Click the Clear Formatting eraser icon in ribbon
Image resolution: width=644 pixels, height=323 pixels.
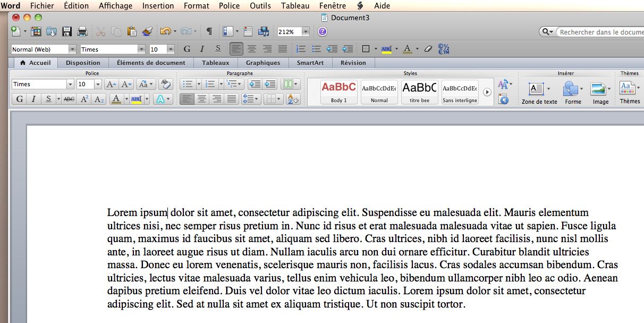(166, 84)
